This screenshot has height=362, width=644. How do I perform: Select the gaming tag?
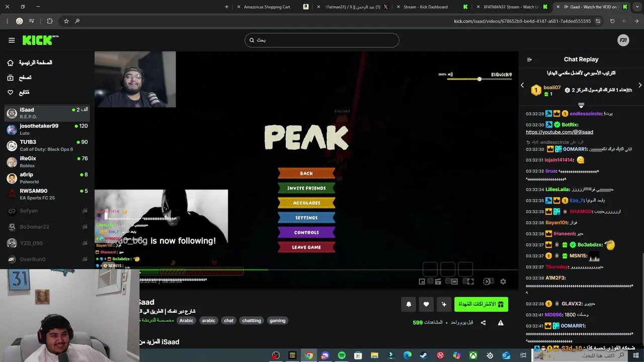pyautogui.click(x=277, y=320)
